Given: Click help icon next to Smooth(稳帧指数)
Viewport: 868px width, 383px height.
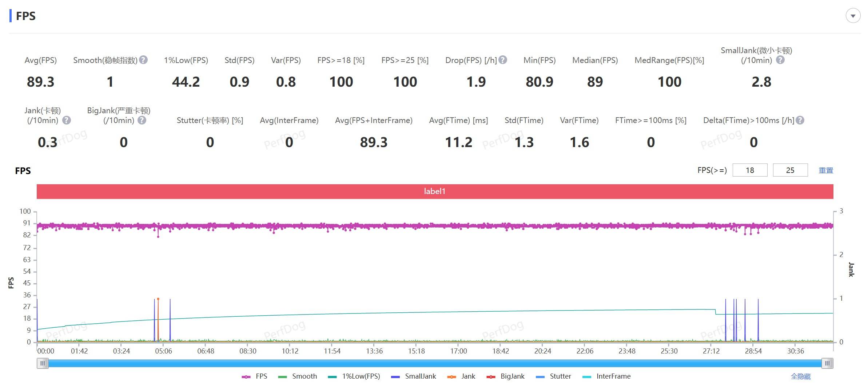Looking at the screenshot, I should pos(144,60).
